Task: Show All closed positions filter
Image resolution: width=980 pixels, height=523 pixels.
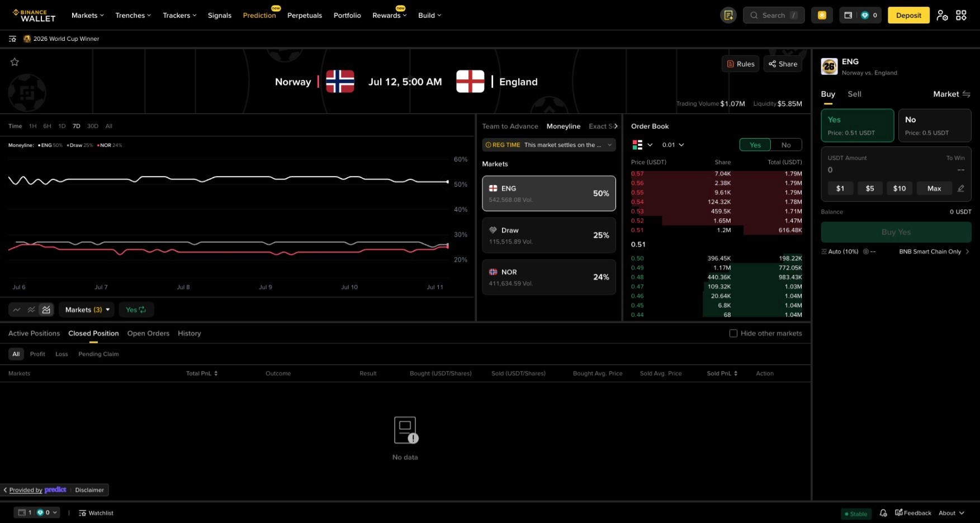Action: click(x=16, y=354)
